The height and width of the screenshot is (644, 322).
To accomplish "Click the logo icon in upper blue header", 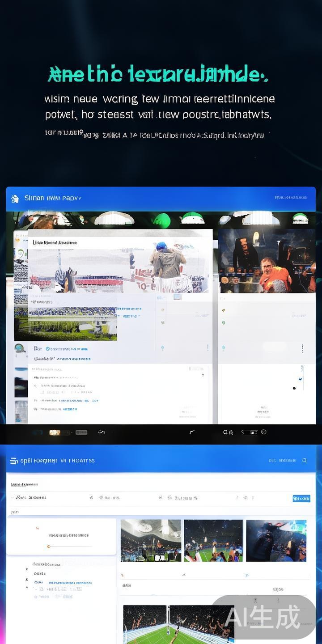I will 15,199.
